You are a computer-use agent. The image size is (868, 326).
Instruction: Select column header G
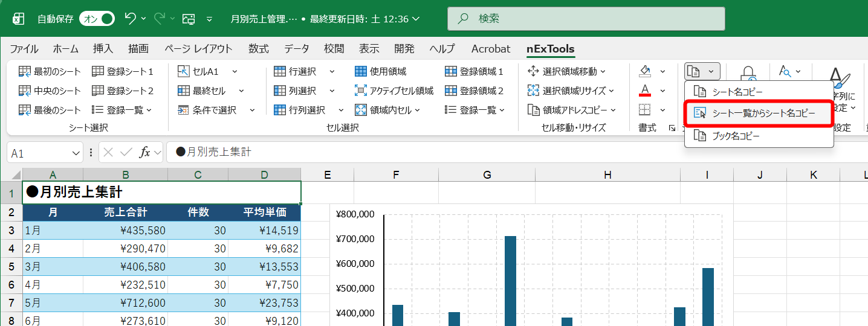487,175
